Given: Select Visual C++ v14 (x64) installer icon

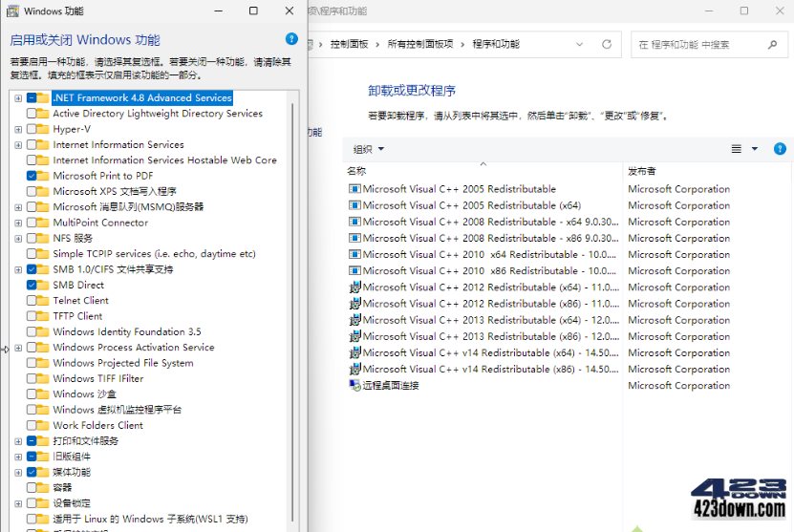Looking at the screenshot, I should click(354, 352).
